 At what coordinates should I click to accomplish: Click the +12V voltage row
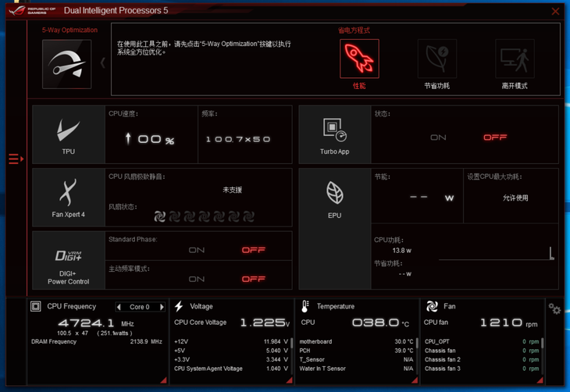[x=231, y=342]
